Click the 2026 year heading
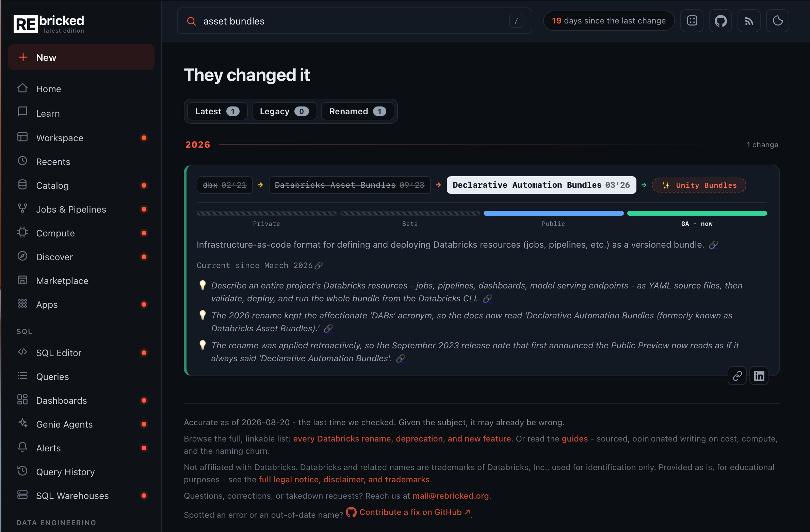Screen dimensions: 810x532 198,145
